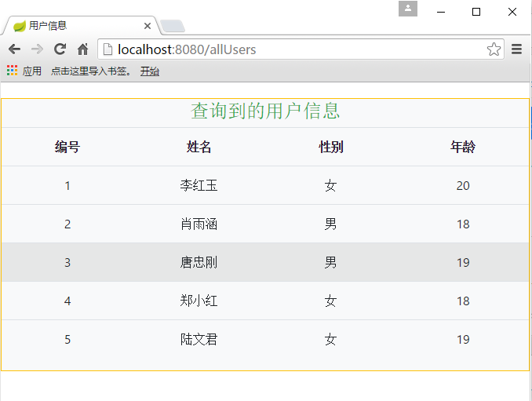The height and width of the screenshot is (401, 532).
Task: Click the address bar URL localhost:8080/allUsers
Action: click(187, 49)
